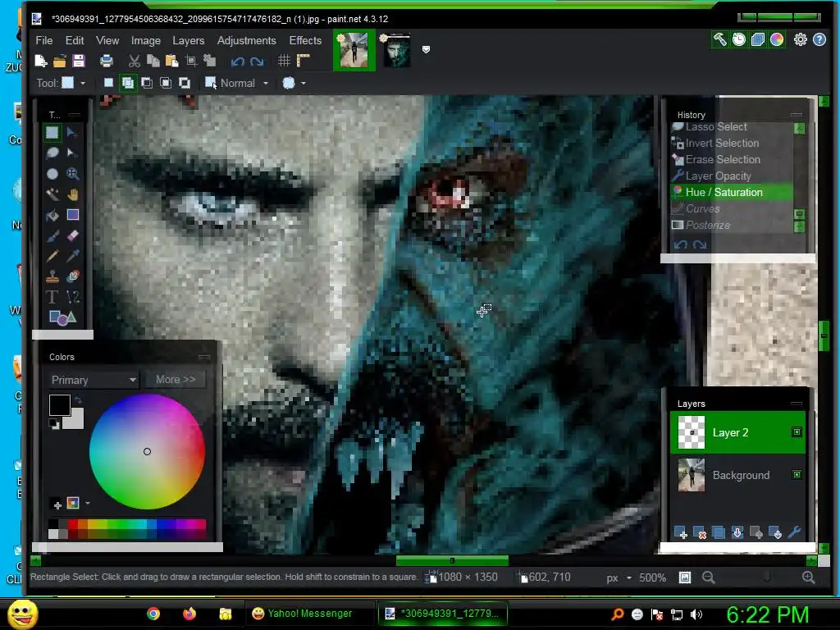Open the Effects menu

point(305,41)
